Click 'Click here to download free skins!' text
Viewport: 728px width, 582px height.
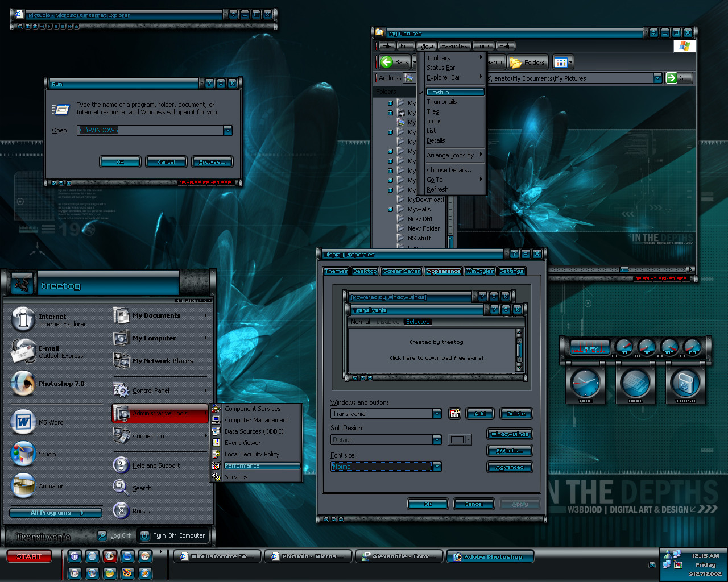[x=436, y=358]
